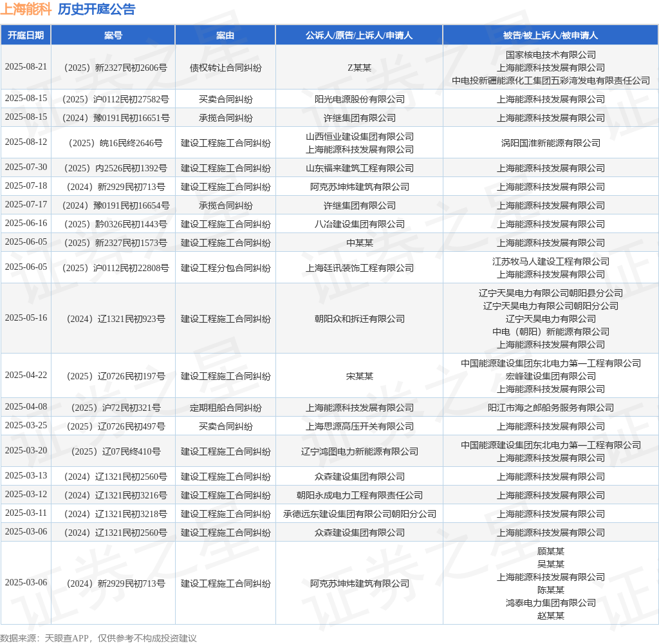The height and width of the screenshot is (644, 659).
Task: Select case number (2024)豫0191民初16651号
Action: [113, 118]
